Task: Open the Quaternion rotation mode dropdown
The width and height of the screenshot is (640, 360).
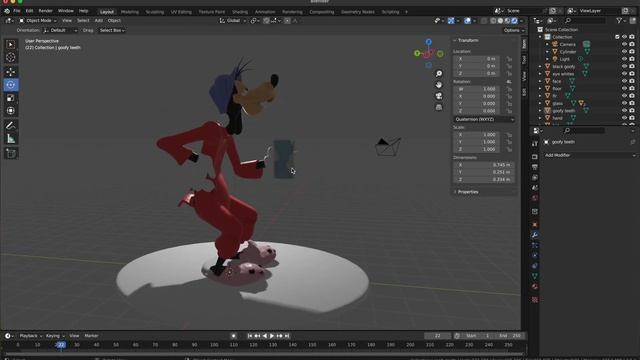Action: click(484, 119)
